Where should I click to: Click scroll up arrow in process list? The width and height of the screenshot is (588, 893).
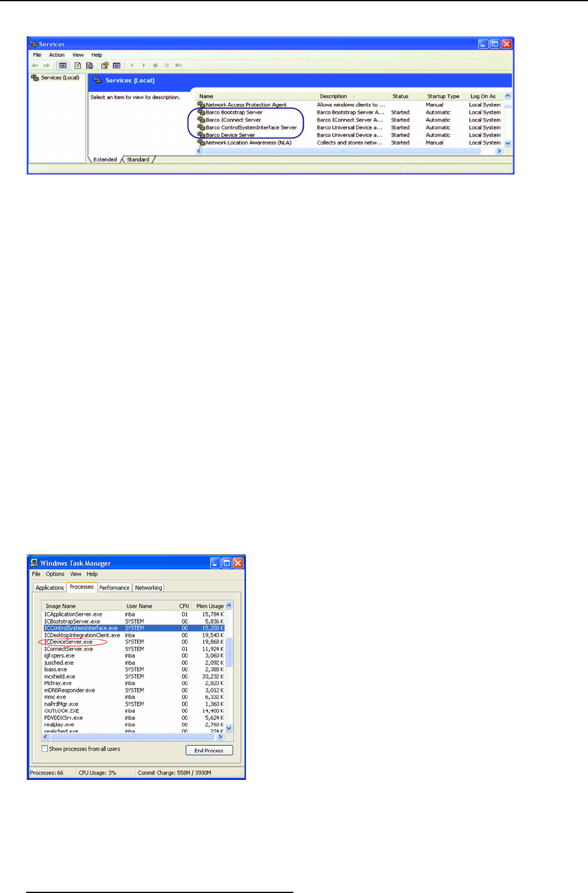pos(229,606)
